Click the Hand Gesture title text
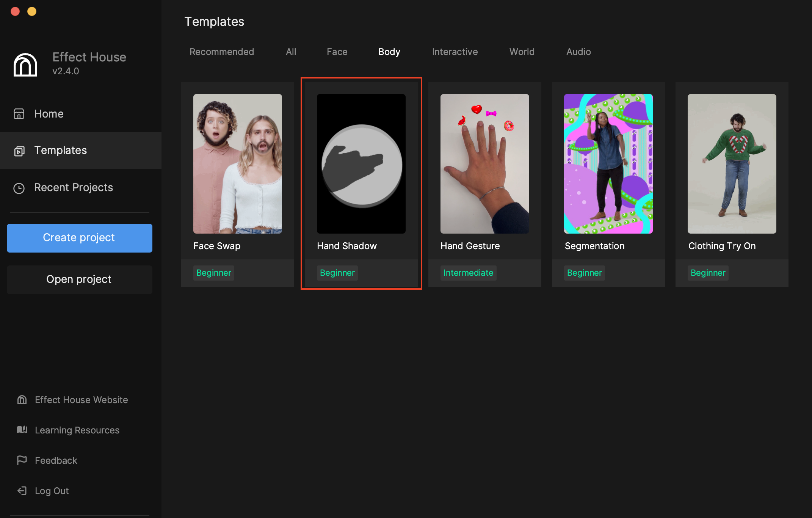 pyautogui.click(x=470, y=246)
